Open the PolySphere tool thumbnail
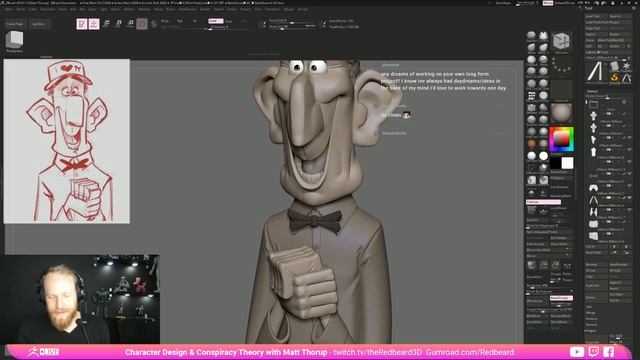 point(14,42)
